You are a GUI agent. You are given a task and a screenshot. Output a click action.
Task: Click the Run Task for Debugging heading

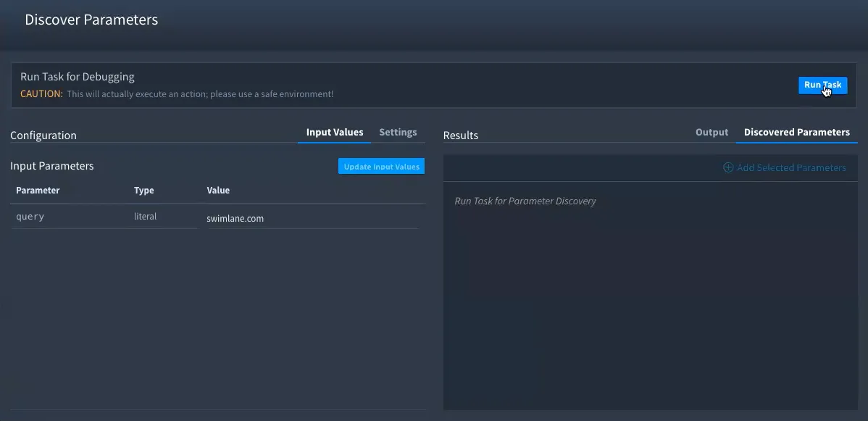click(x=78, y=76)
